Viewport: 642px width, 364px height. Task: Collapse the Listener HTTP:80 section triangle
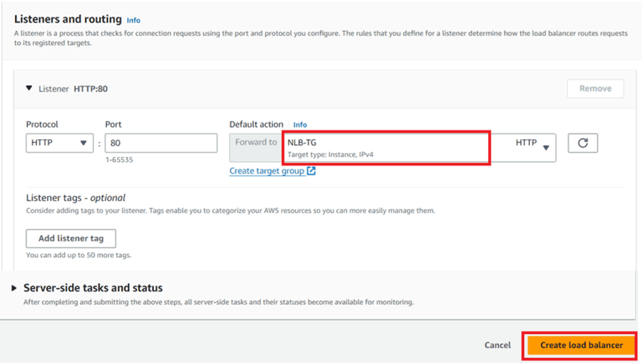point(29,88)
